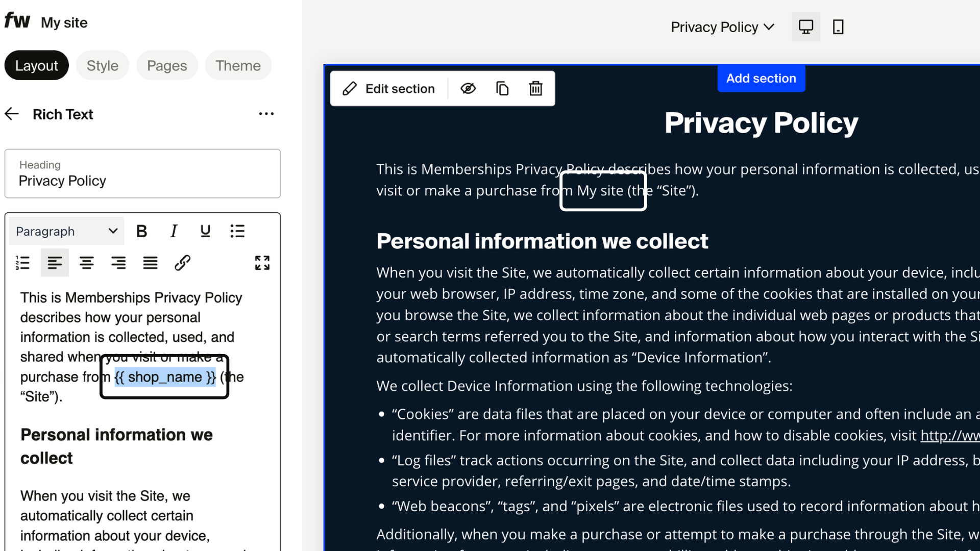The width and height of the screenshot is (980, 551).
Task: Open the Privacy Policy page selector
Action: coord(722,27)
